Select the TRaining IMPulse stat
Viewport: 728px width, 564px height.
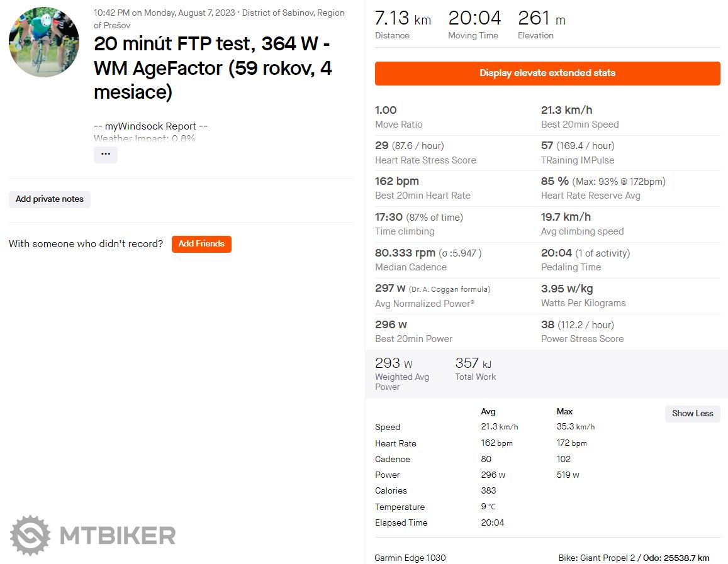(x=578, y=152)
